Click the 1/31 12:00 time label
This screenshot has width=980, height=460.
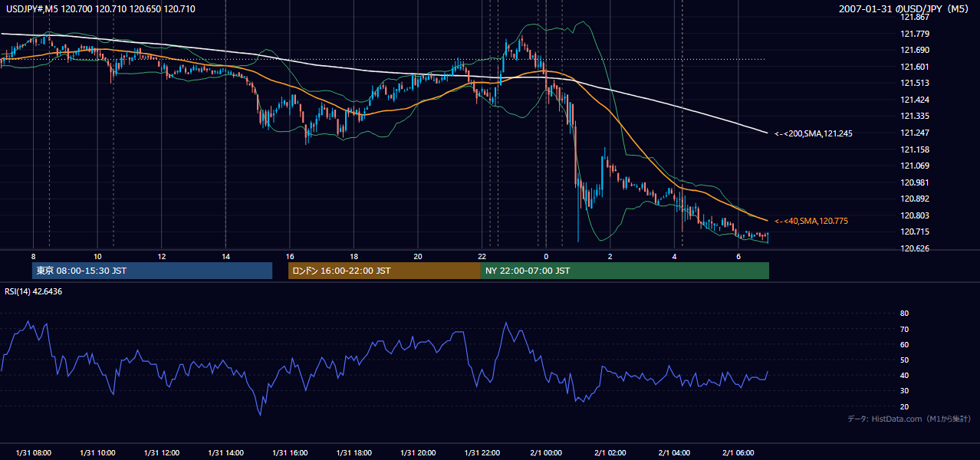pos(162,453)
